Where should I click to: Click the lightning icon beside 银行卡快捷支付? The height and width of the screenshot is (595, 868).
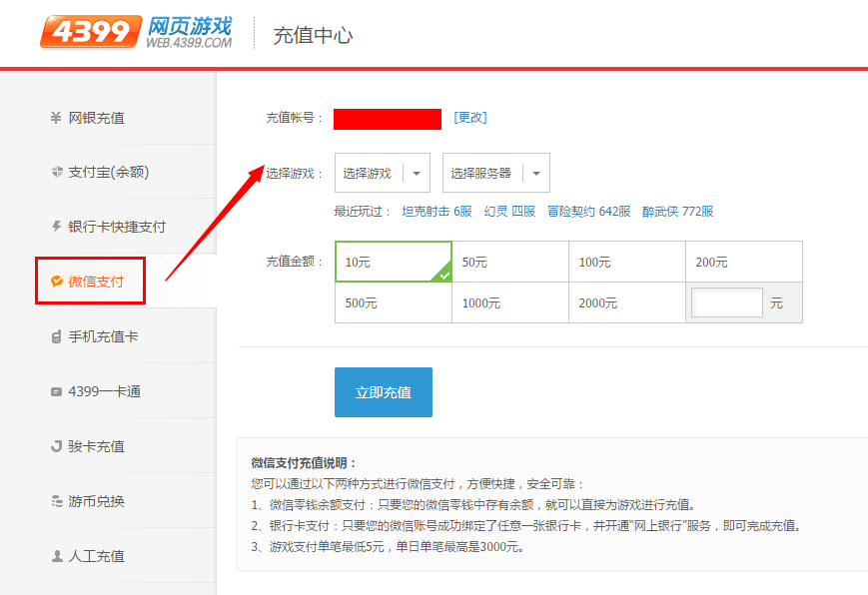55,227
